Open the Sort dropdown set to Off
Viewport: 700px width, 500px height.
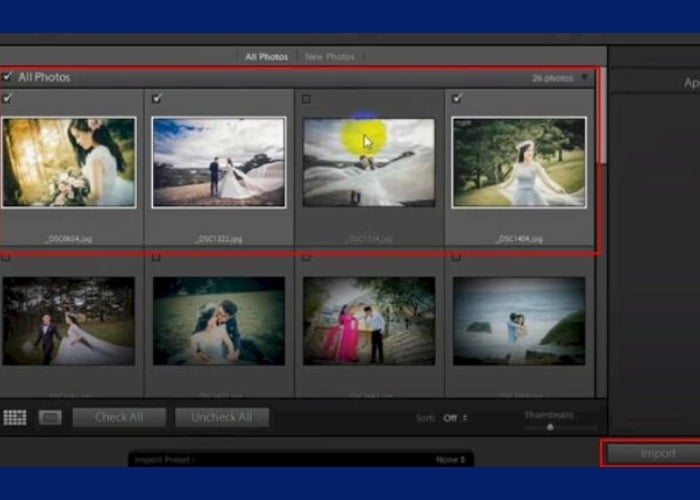point(455,418)
